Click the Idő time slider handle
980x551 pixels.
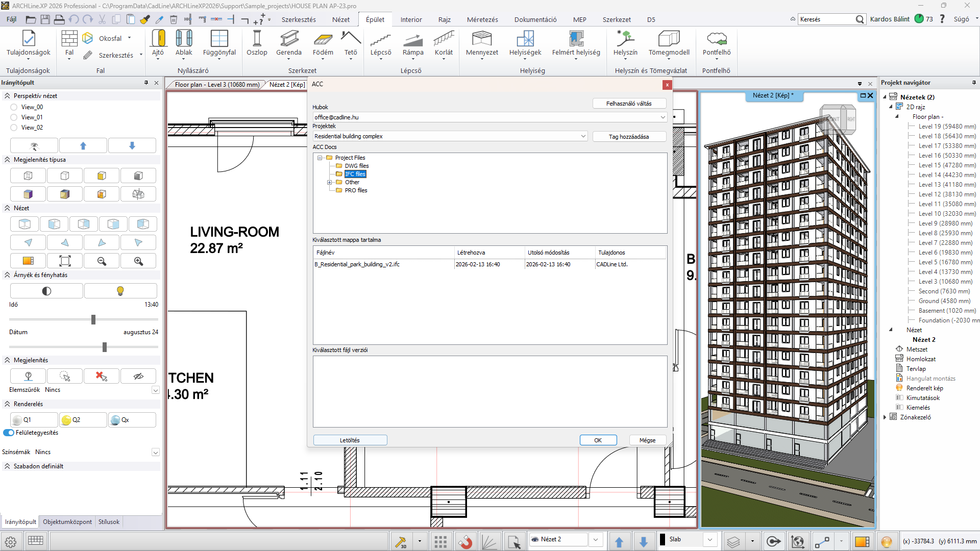click(93, 320)
